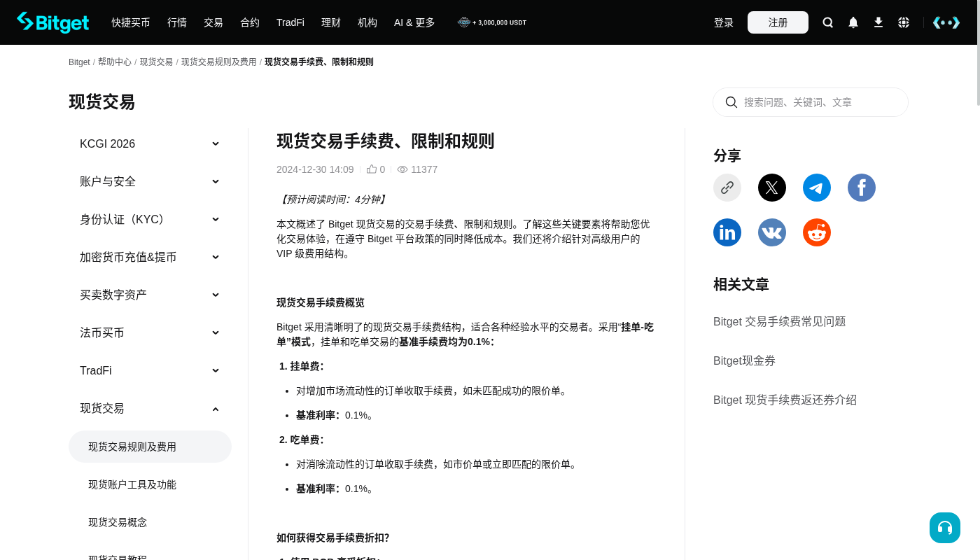Go to 现货交易规则及费用 breadcrumb link
Image resolution: width=980 pixels, height=560 pixels.
coord(219,62)
